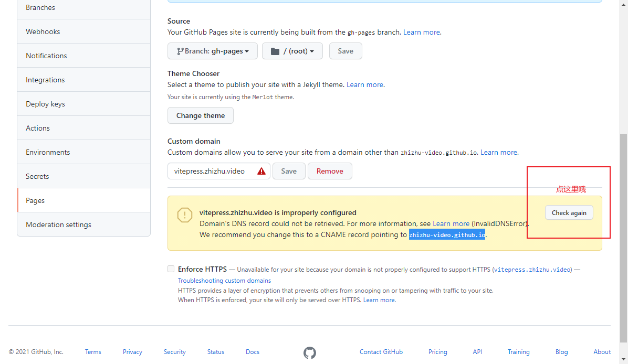Viewport: 628px width, 364px height.
Task: Open Actions settings
Action: pyautogui.click(x=83, y=128)
